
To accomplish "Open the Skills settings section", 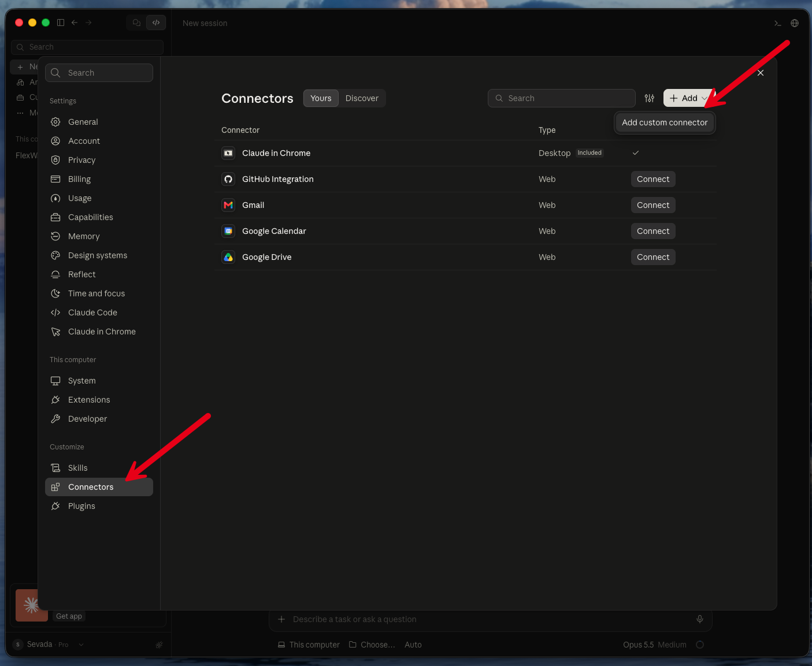I will (x=99, y=468).
